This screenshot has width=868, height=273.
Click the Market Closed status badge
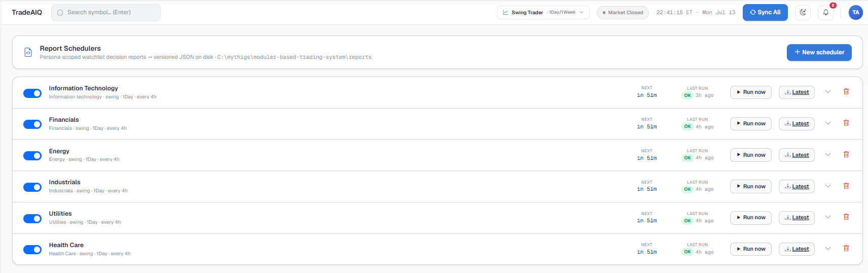coord(623,13)
